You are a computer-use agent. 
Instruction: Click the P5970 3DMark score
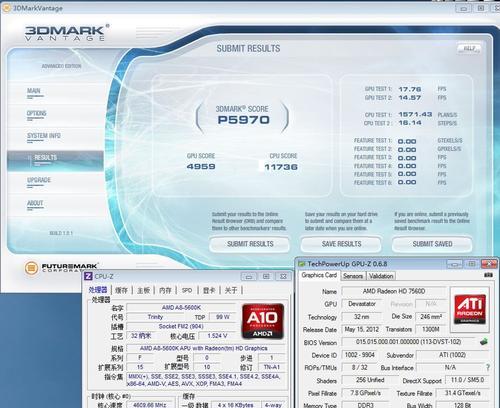coord(243,120)
